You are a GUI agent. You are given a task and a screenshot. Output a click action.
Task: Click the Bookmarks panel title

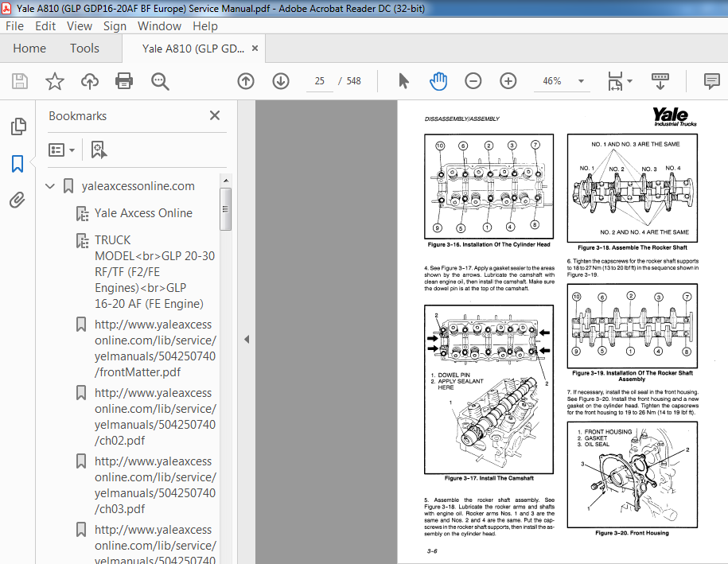click(x=77, y=116)
